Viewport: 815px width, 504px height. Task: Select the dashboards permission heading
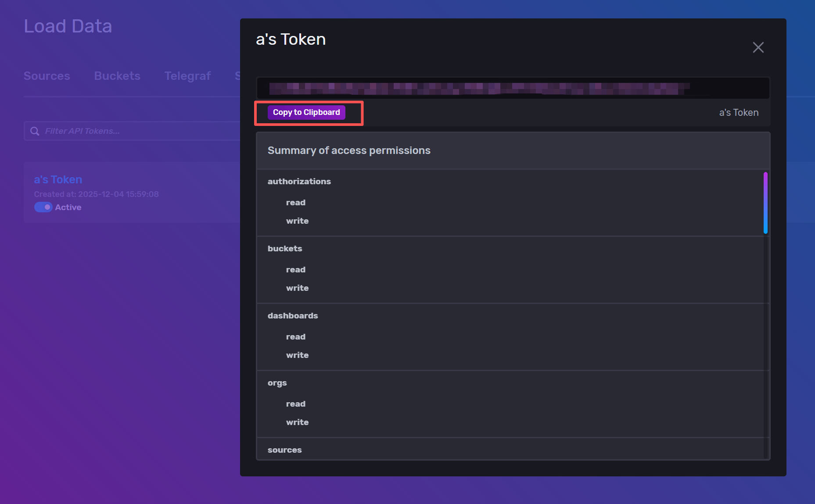pos(293,316)
